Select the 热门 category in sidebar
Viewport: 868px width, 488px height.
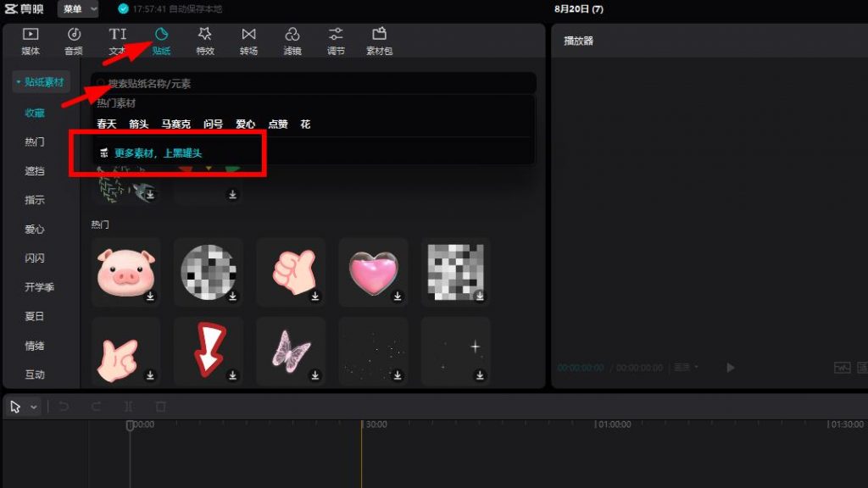tap(34, 142)
